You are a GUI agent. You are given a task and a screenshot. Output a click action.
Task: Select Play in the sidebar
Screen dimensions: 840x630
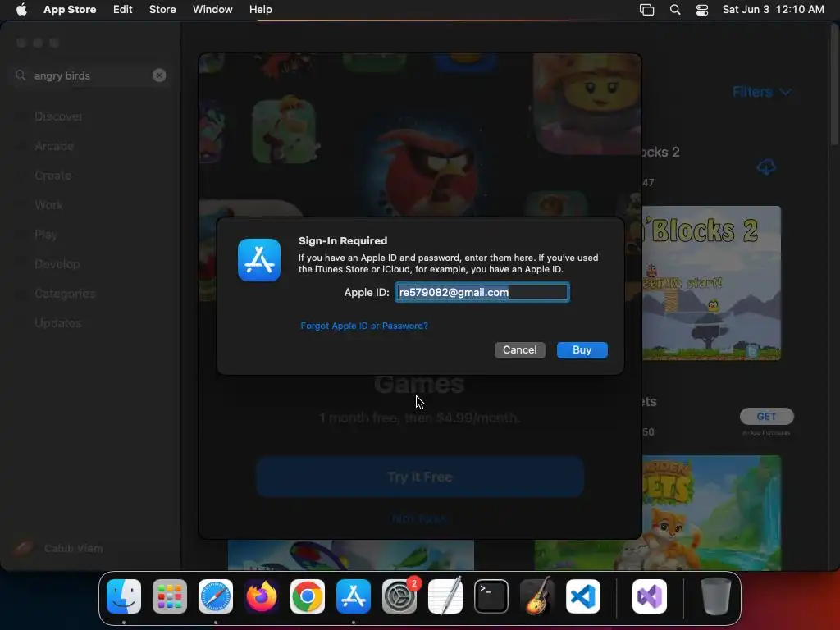point(46,235)
